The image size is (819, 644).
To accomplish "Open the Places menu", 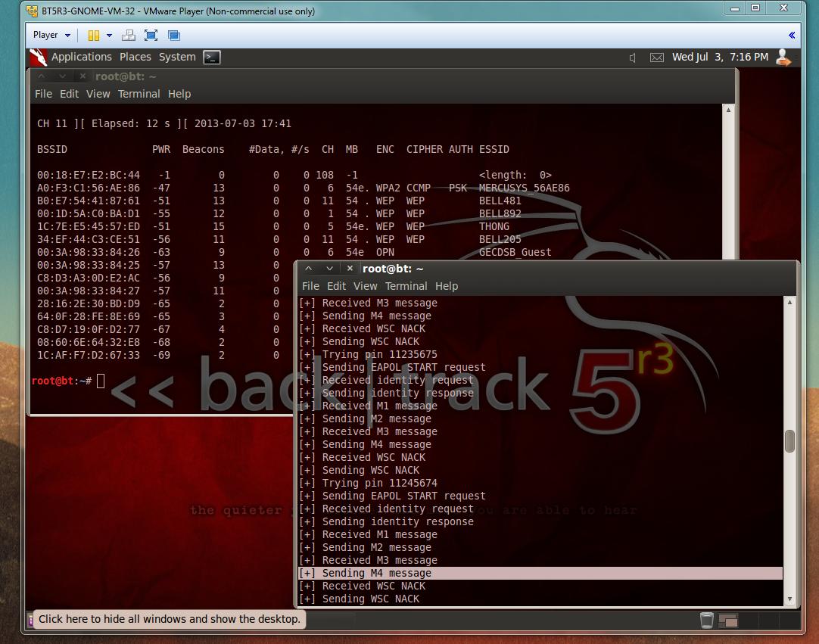I will coord(135,57).
